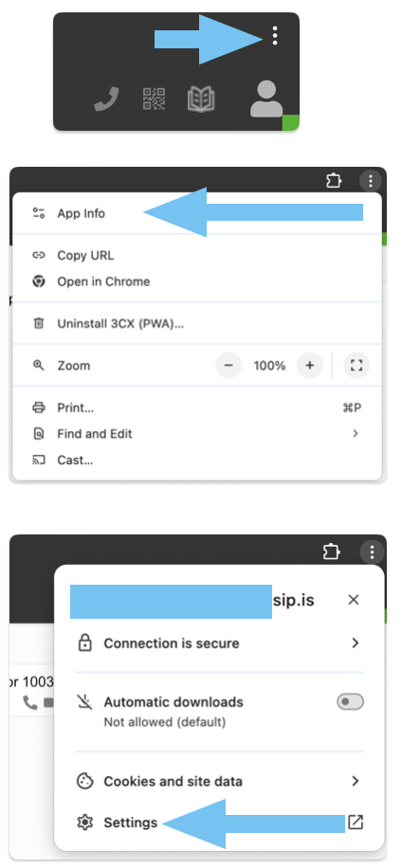
Task: Click the gray phone handset icon in top panel
Action: pos(106,99)
